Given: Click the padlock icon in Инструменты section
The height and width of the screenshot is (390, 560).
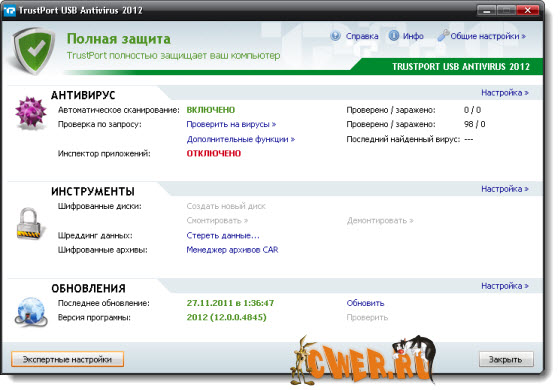Looking at the screenshot, I should 30,224.
